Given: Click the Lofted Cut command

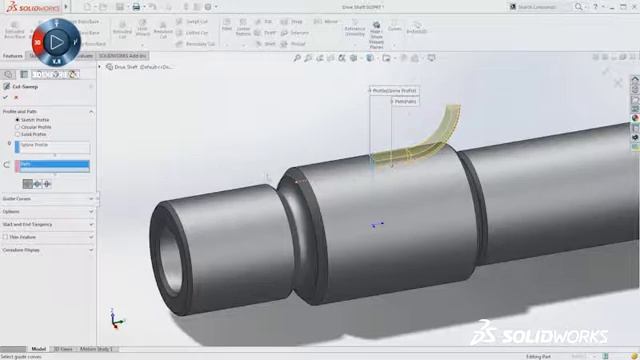Looking at the screenshot, I should [x=192, y=33].
